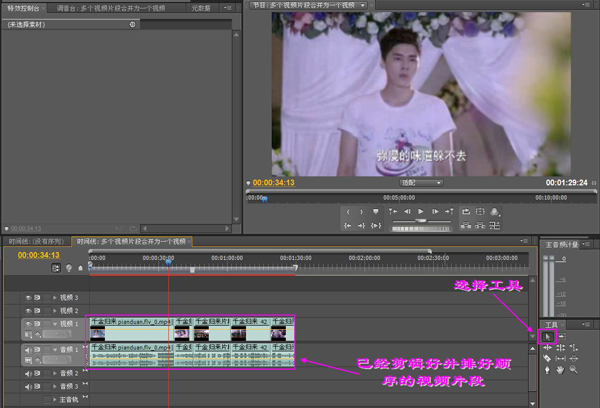Select the Slide tool
The image size is (600, 408).
coord(574,359)
